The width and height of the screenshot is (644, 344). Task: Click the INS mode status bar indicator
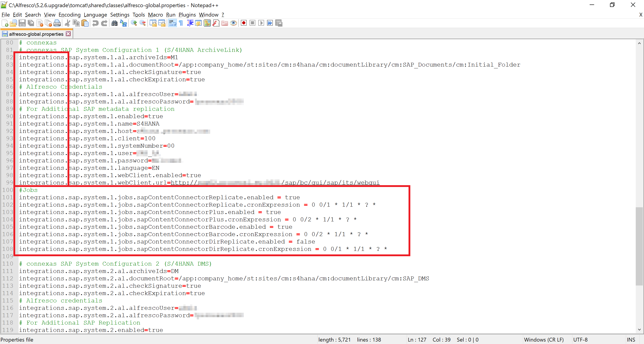point(631,340)
